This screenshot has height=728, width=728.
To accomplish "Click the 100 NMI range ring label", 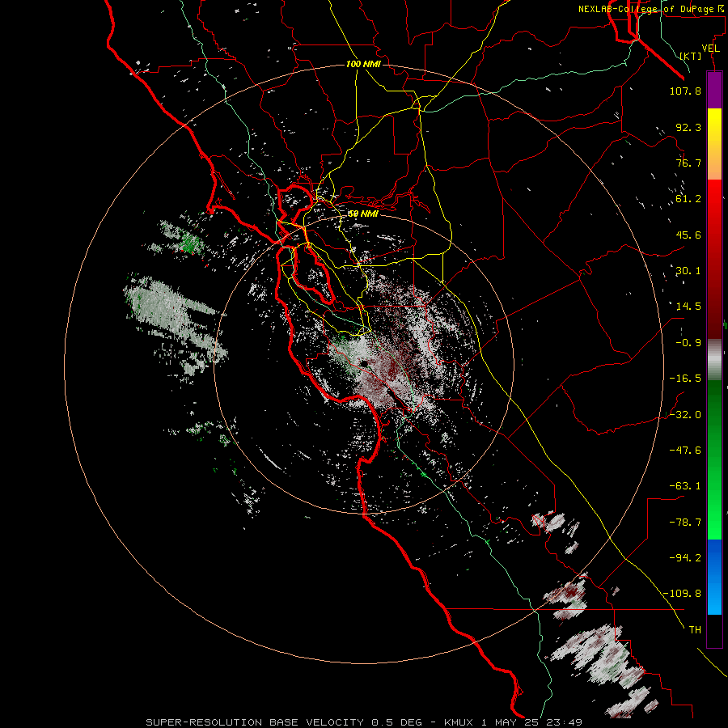I will 363,64.
